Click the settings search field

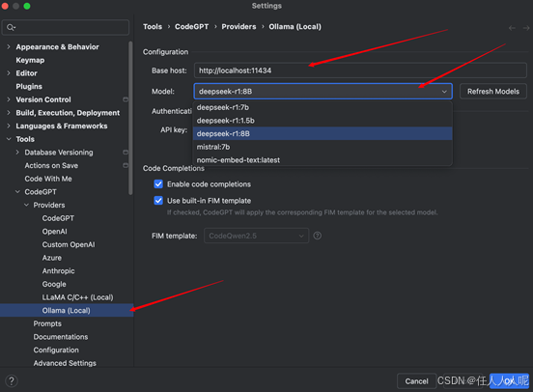click(66, 27)
